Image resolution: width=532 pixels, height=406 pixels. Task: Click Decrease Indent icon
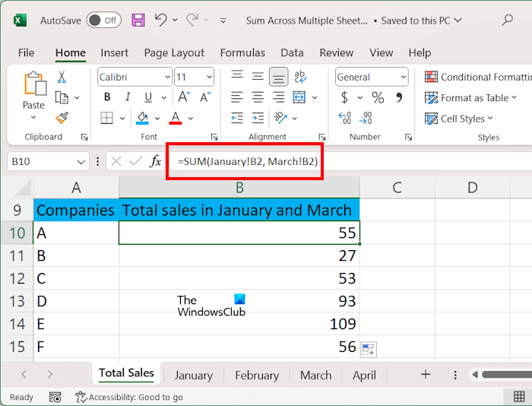tap(237, 118)
